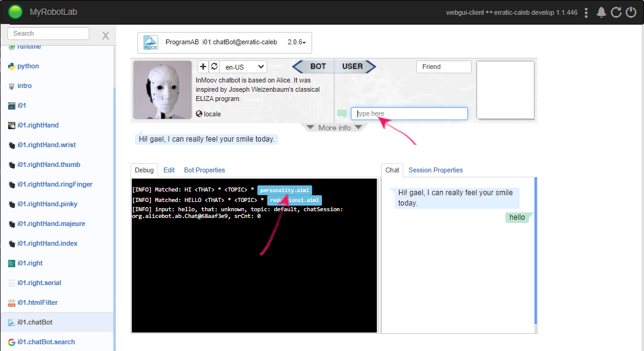Click the green MyRobotLab status circle
Viewport: 644px width, 351px height.
[16, 12]
